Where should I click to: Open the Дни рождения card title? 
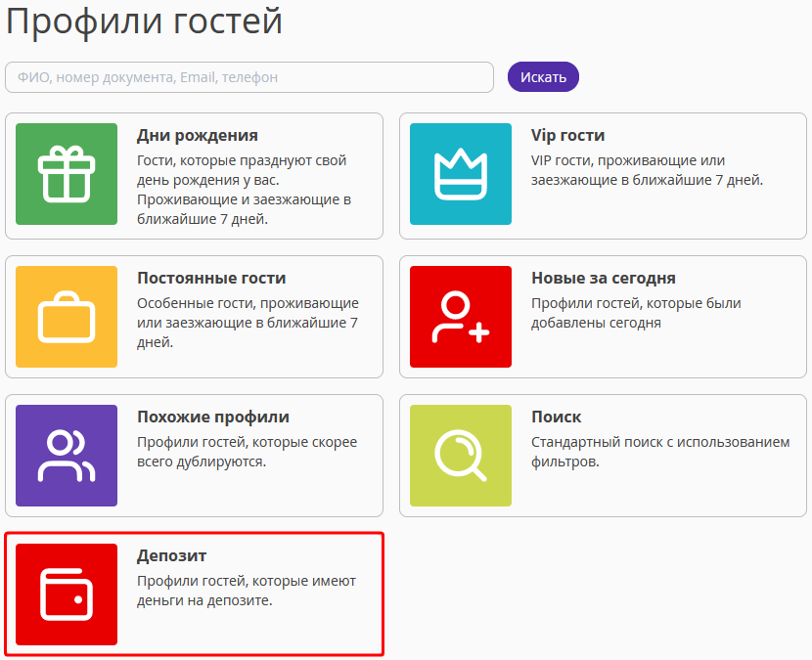tap(198, 135)
